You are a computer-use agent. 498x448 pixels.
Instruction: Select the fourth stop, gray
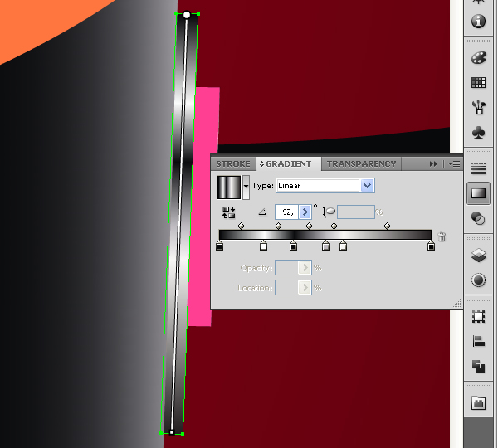[325, 246]
